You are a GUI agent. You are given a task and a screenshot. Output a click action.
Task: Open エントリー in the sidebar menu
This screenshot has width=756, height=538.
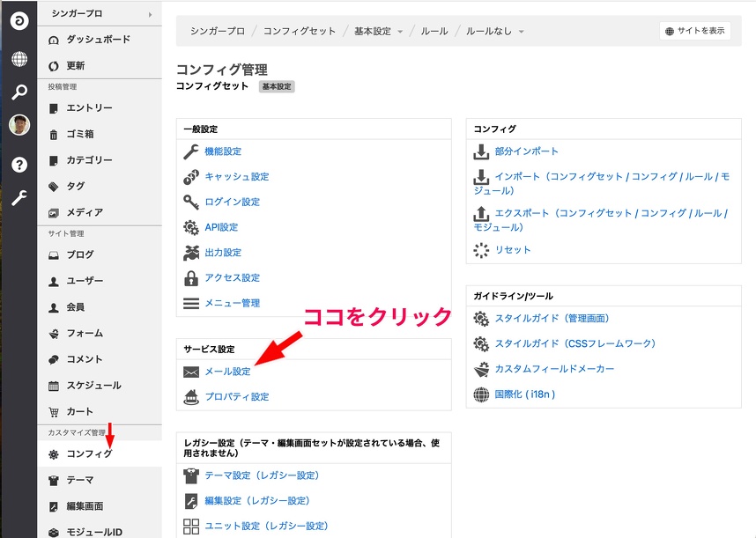(x=89, y=108)
